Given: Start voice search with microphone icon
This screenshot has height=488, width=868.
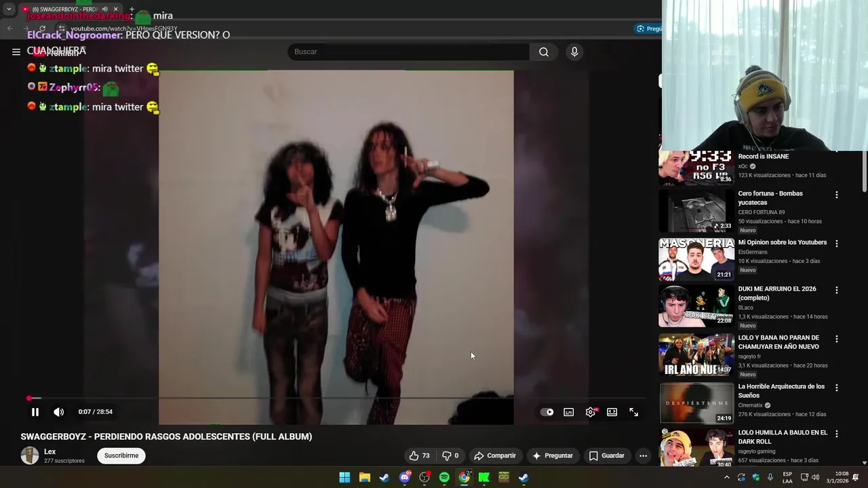Looking at the screenshot, I should pyautogui.click(x=574, y=52).
